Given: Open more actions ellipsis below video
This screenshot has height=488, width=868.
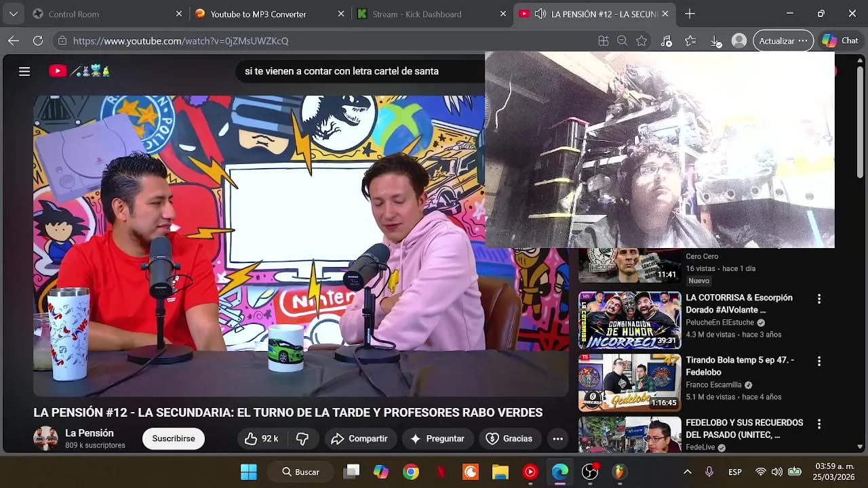Looking at the screenshot, I should (557, 439).
